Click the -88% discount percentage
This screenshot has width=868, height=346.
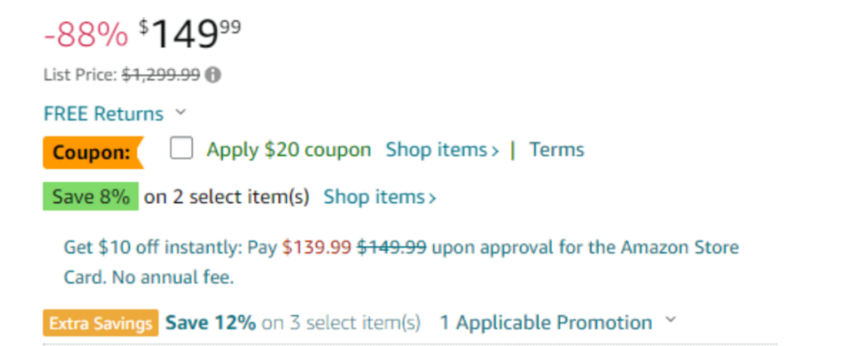pyautogui.click(x=85, y=35)
